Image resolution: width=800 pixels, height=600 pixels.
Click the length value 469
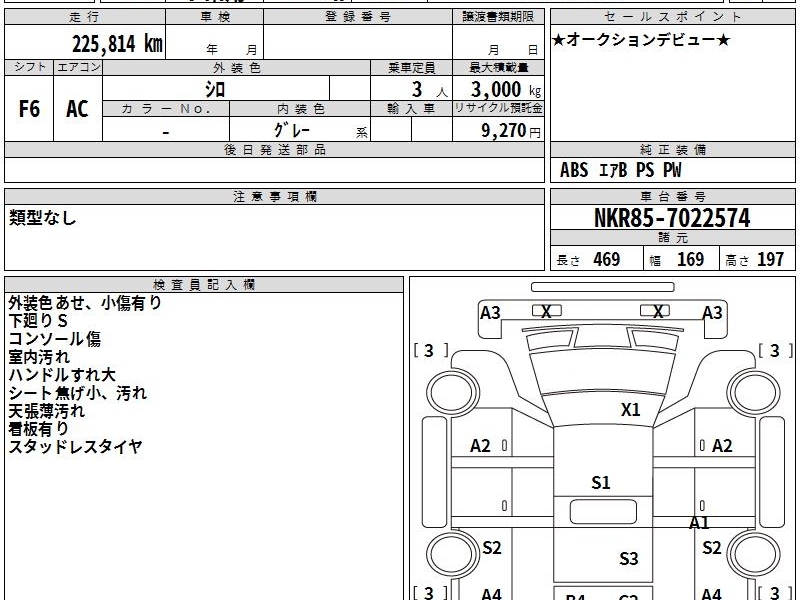click(607, 259)
